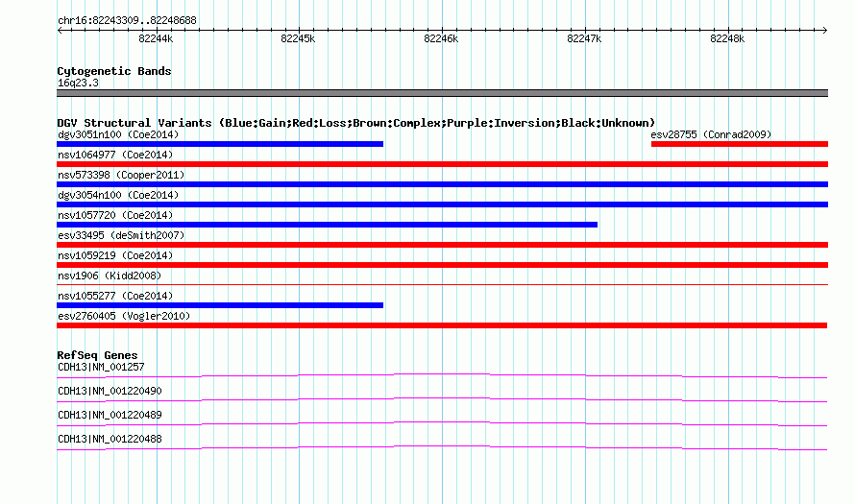
Task: Click the dgv3051n100 (Coe2014) variant label
Action: [x=118, y=134]
